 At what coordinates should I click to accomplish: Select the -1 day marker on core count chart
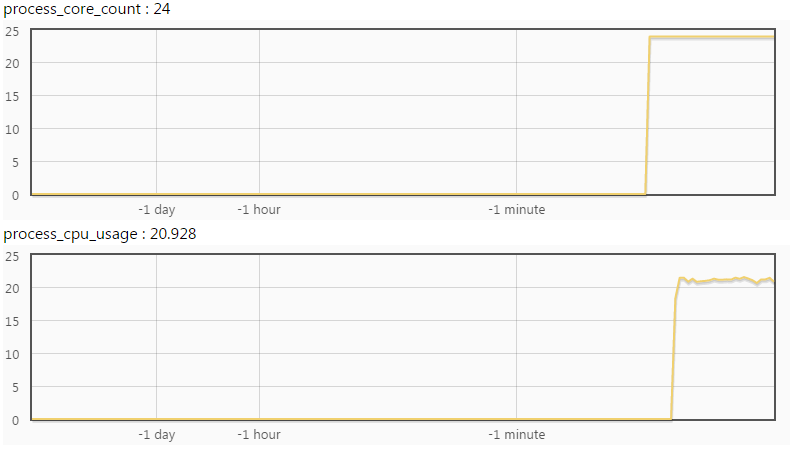click(156, 210)
